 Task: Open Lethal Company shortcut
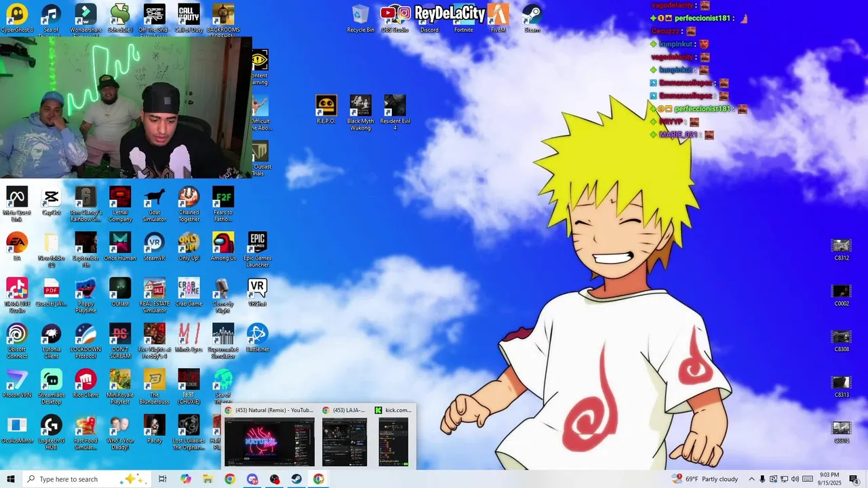120,204
